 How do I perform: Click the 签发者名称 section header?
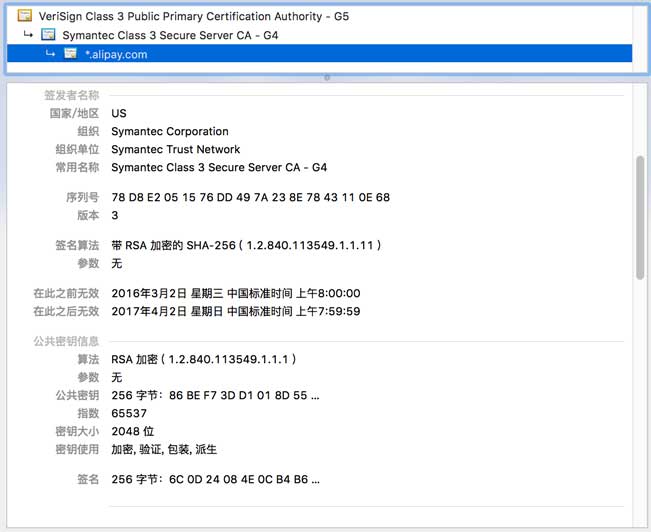pyautogui.click(x=72, y=96)
